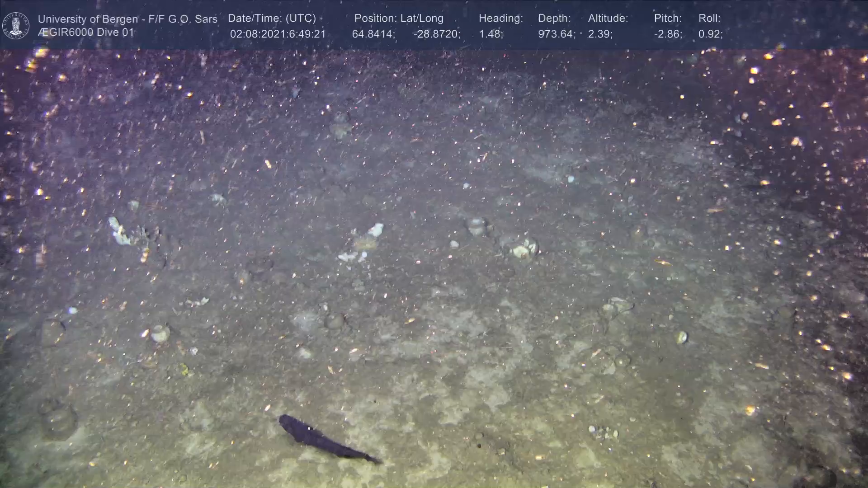The image size is (868, 488).
Task: Click the 'Heading:' label
Action: [x=500, y=19]
